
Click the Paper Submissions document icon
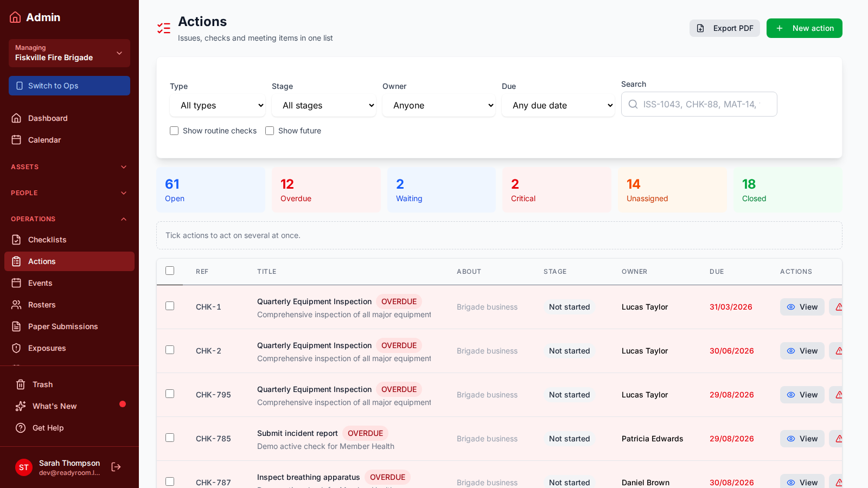pos(16,326)
